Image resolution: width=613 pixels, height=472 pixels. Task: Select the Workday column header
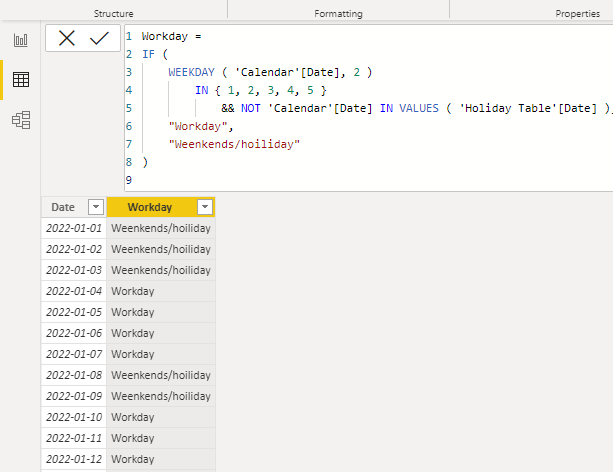pyautogui.click(x=161, y=207)
